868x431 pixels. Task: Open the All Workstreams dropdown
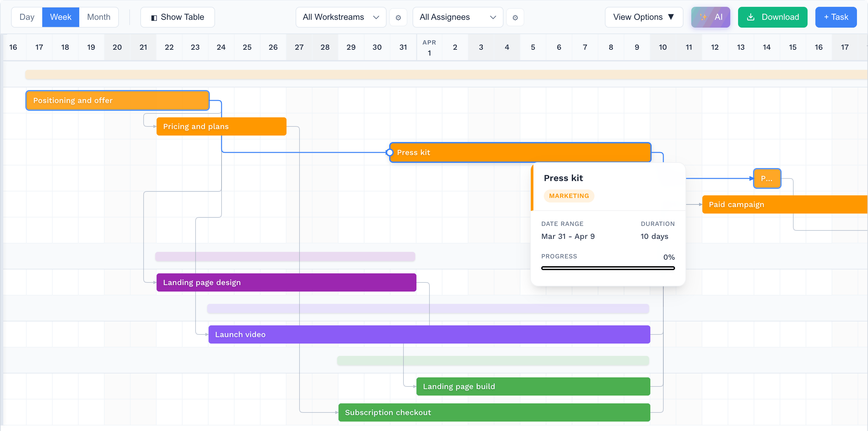click(341, 17)
